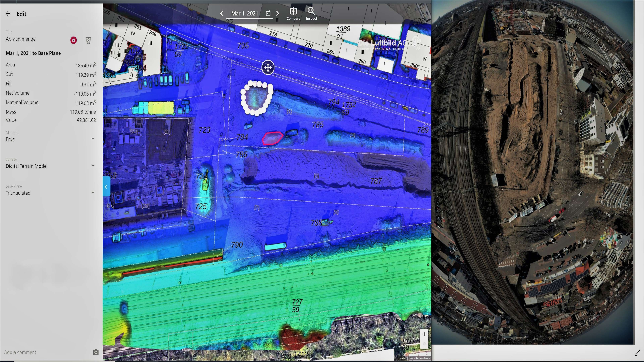Zoom out on the map
The width and height of the screenshot is (644, 362).
click(424, 344)
